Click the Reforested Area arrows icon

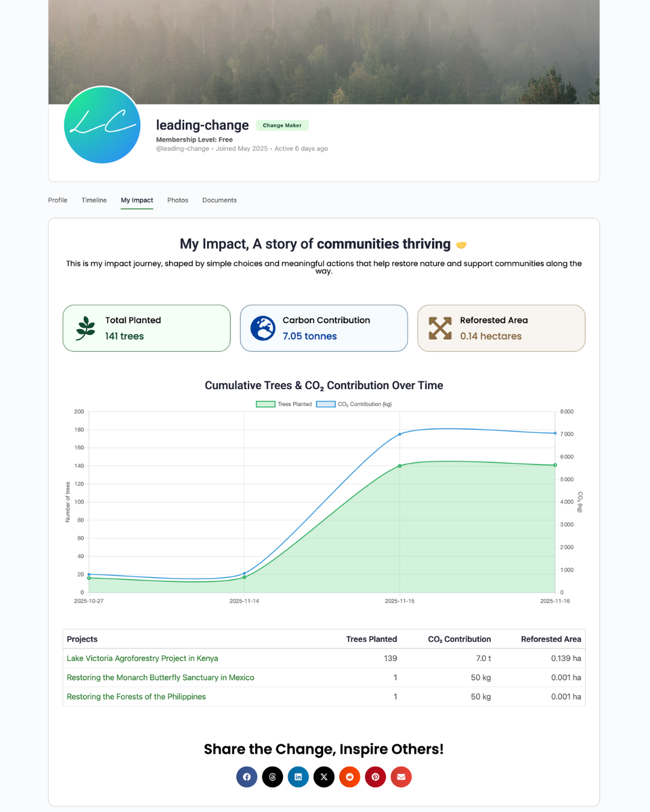[440, 328]
